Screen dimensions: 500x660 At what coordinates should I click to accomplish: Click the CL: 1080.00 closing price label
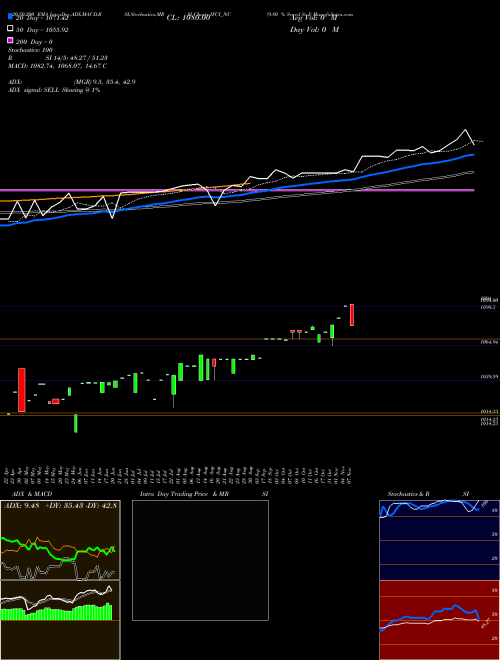[188, 18]
